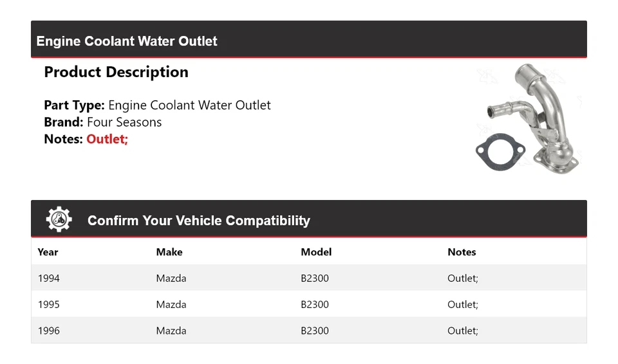Viewport: 618px width, 364px height.
Task: Click the Product Description heading
Action: (x=116, y=72)
